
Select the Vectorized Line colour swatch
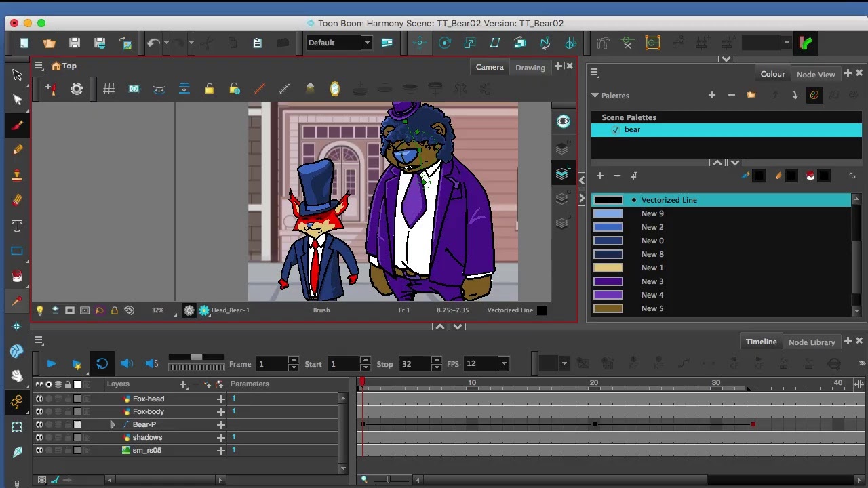point(608,200)
